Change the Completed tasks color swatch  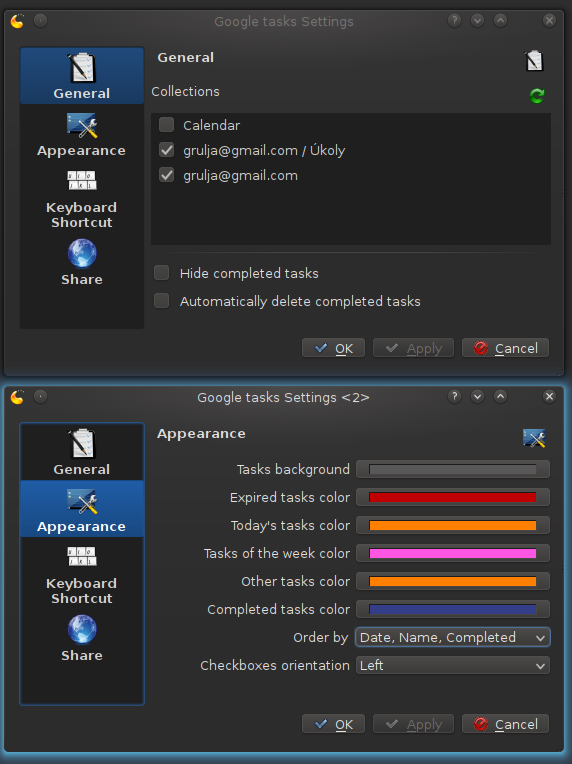pos(453,609)
